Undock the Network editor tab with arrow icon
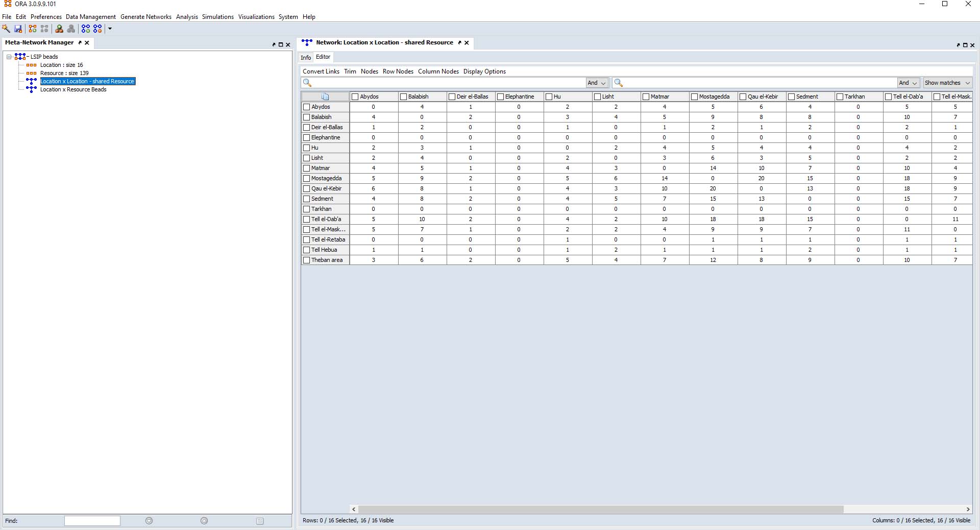This screenshot has width=980, height=530. 460,42
